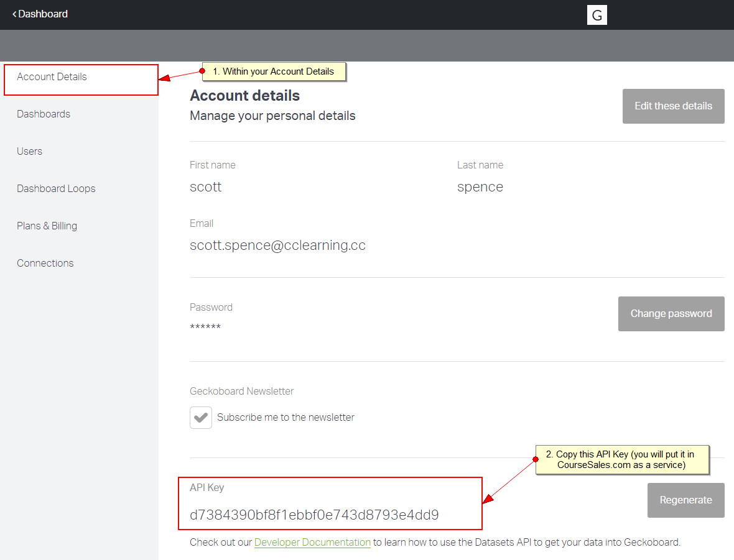Click the Change password button
The image size is (734, 560).
point(671,314)
